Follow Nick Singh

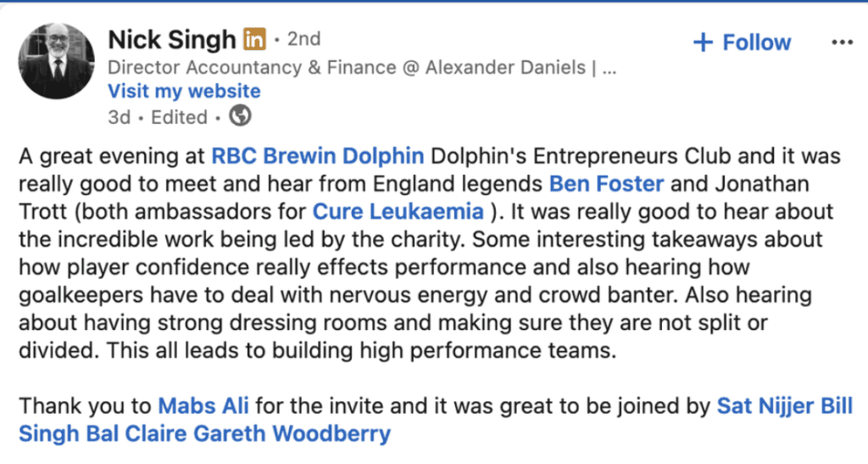[x=741, y=42]
